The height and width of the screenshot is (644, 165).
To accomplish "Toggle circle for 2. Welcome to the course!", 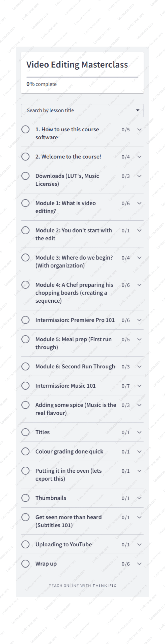I will pyautogui.click(x=25, y=156).
